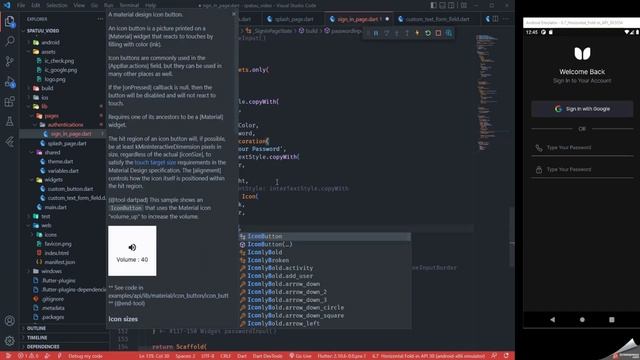640x360 pixels.
Task: Select the sign_in_page.dart editor tab
Action: click(x=358, y=19)
